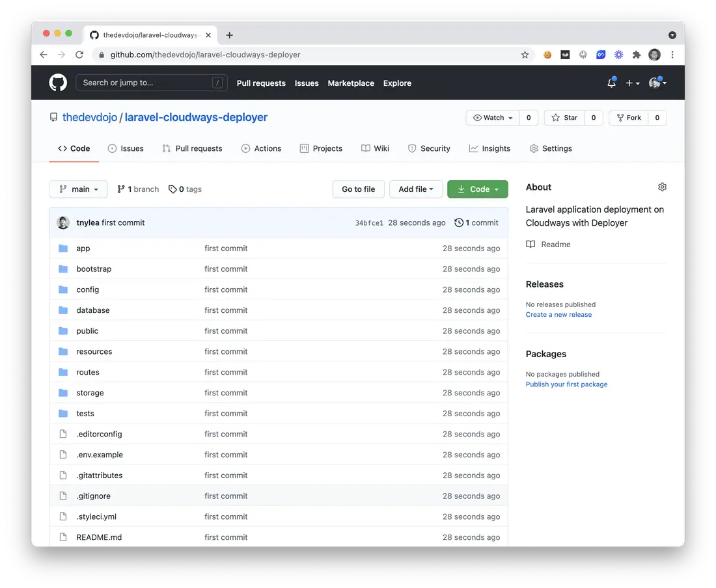
Task: Click Create a new release
Action: (x=558, y=315)
